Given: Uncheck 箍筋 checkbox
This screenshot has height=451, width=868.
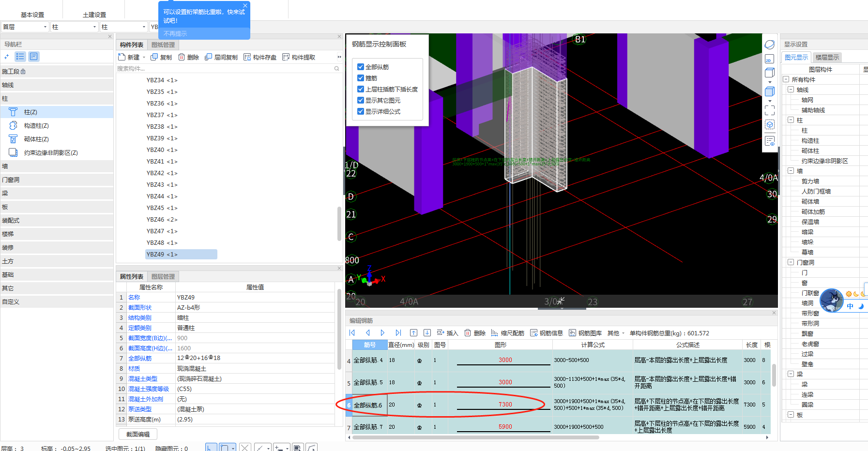Looking at the screenshot, I should (x=361, y=78).
